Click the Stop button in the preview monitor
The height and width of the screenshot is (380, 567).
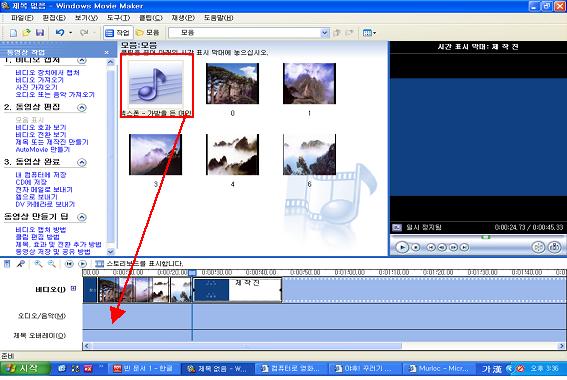click(x=416, y=247)
